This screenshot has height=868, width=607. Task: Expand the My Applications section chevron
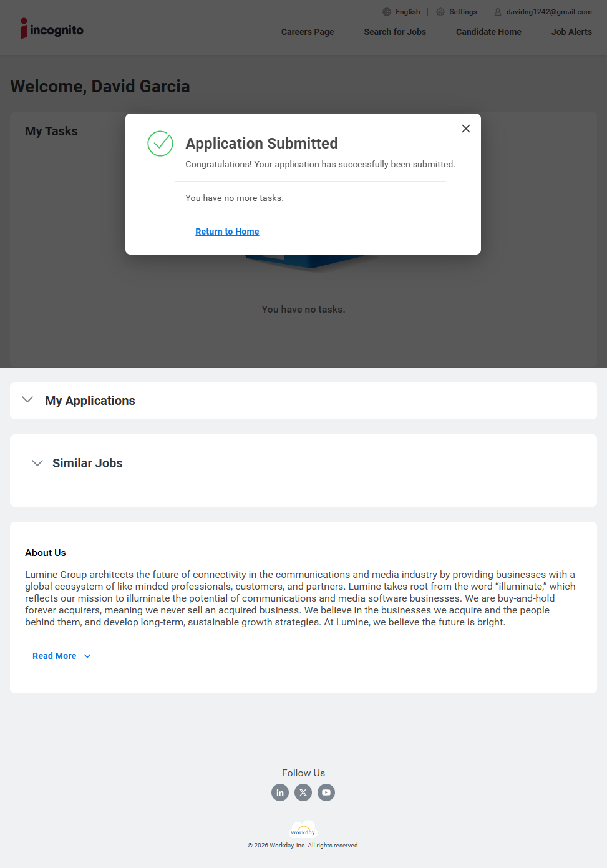point(27,400)
